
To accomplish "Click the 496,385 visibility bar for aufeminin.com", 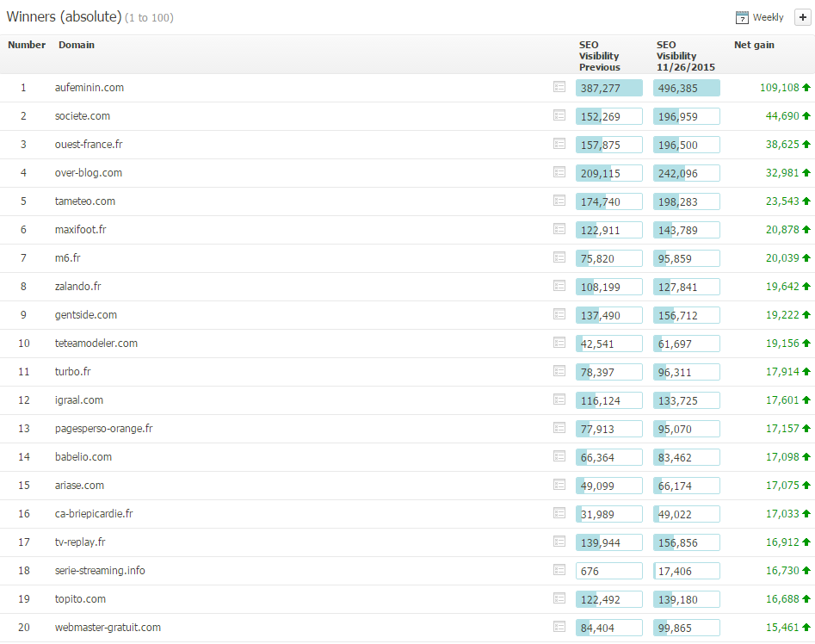I will [686, 88].
